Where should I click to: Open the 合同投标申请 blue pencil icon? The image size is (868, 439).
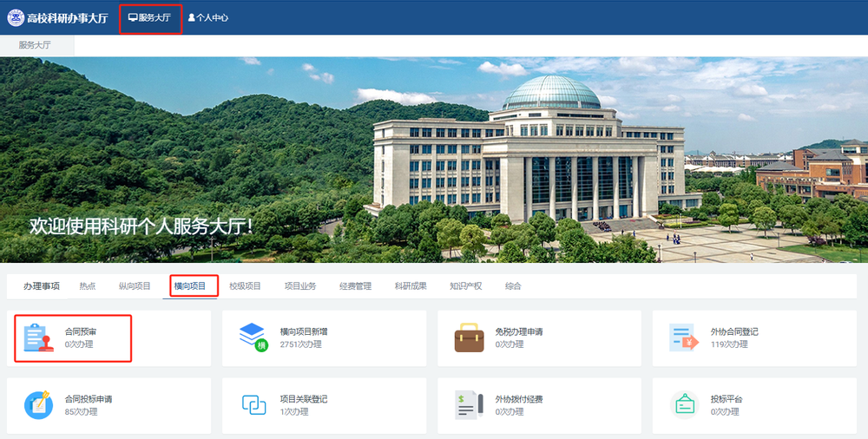pyautogui.click(x=38, y=404)
